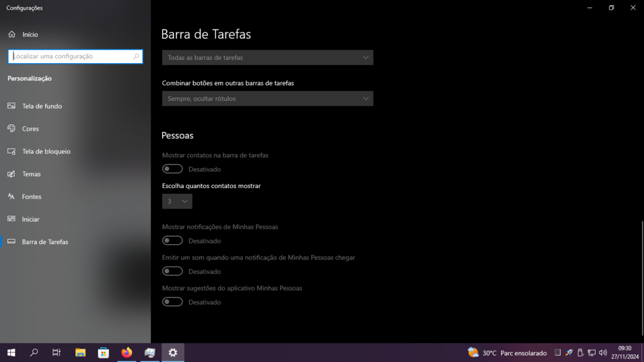
Task: Click the File Explorer taskbar icon
Action: [x=80, y=352]
